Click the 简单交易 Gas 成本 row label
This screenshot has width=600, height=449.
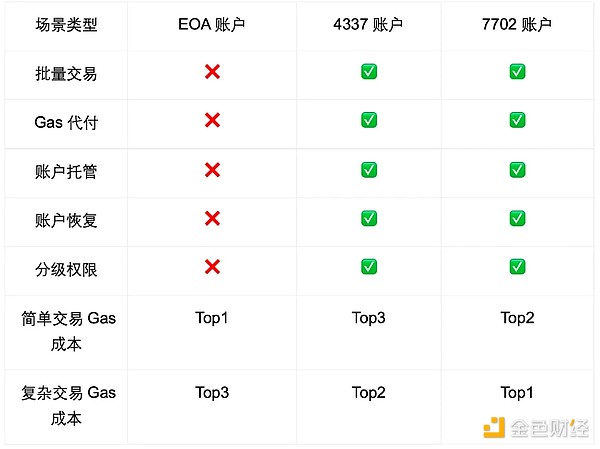[x=68, y=332]
